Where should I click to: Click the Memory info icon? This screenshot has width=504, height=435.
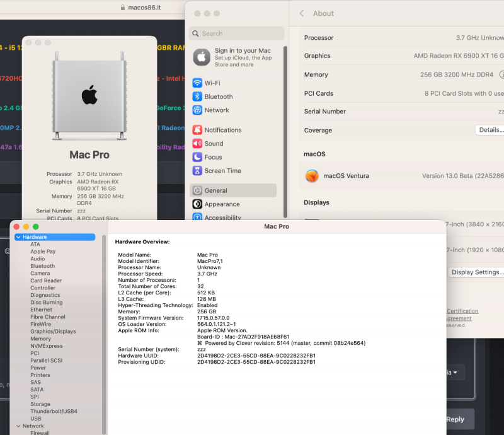501,74
